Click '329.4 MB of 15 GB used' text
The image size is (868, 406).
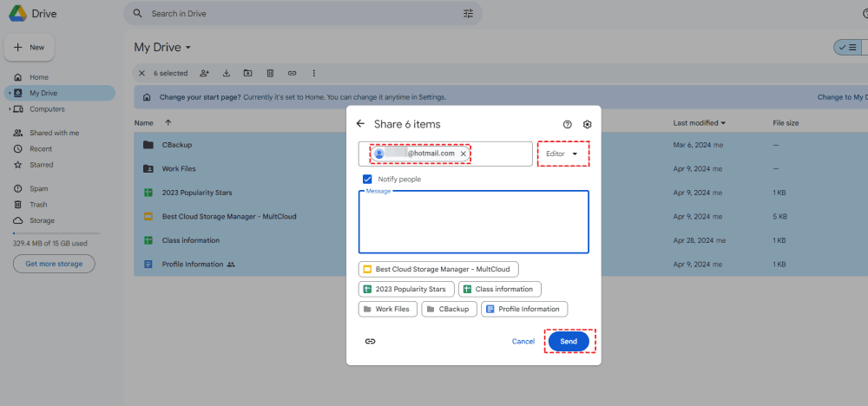50,244
